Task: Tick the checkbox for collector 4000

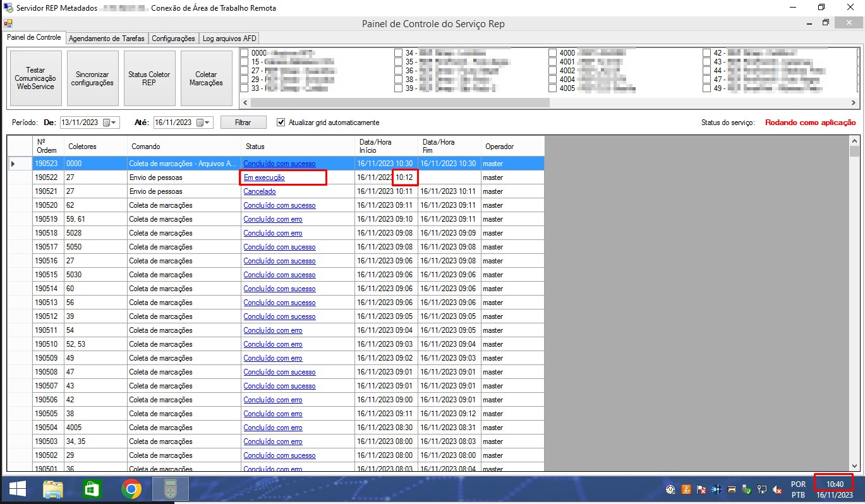Action: tap(552, 53)
